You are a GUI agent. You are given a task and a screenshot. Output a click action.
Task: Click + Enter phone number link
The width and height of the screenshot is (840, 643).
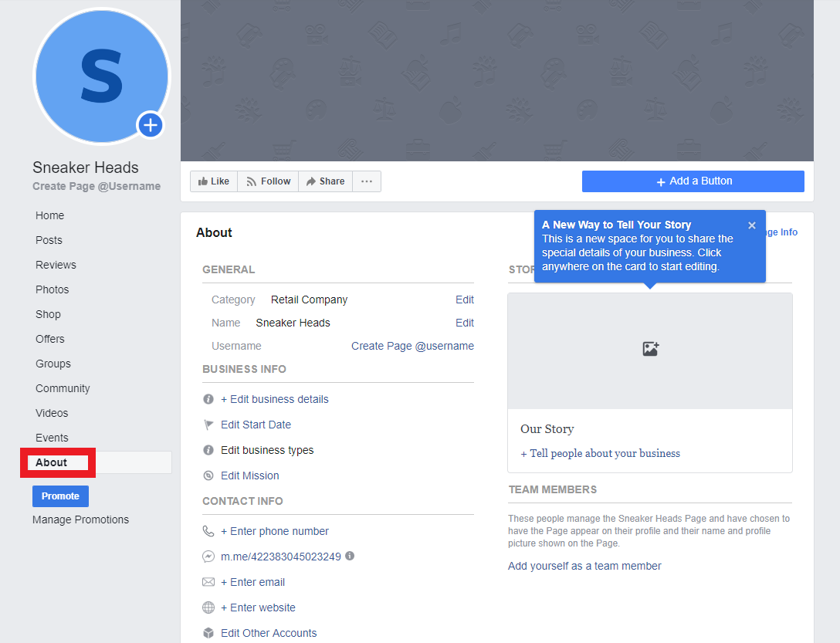click(x=275, y=531)
